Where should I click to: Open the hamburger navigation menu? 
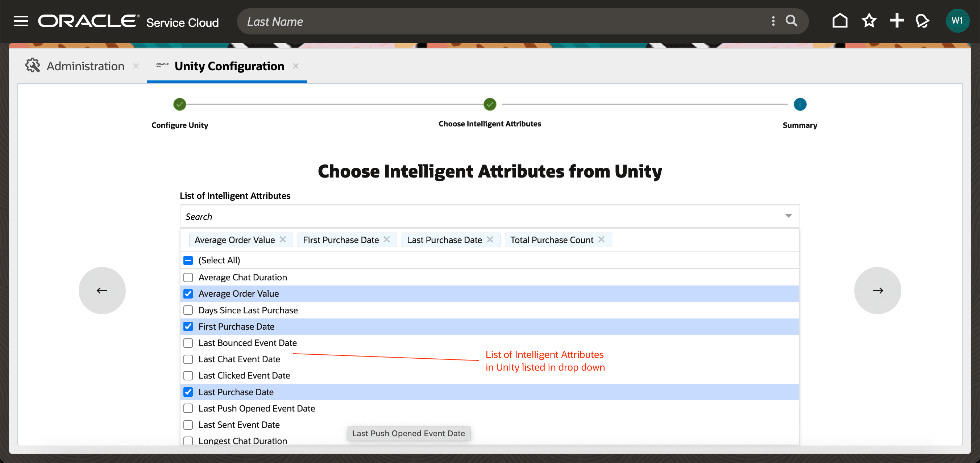[x=21, y=21]
